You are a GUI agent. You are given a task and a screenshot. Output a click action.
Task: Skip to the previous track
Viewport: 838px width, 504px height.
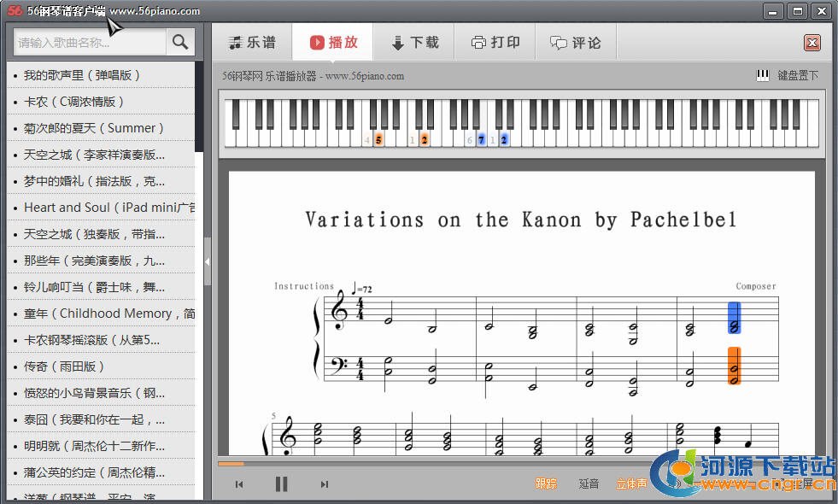pos(239,484)
